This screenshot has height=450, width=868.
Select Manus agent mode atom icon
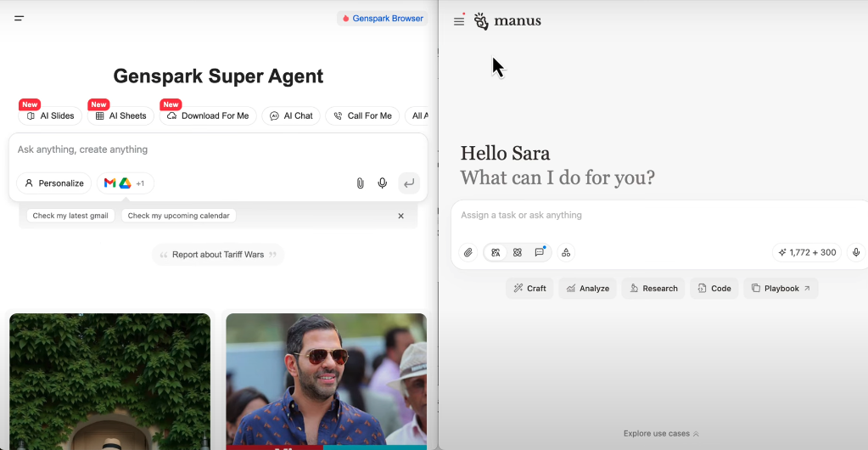coord(518,252)
